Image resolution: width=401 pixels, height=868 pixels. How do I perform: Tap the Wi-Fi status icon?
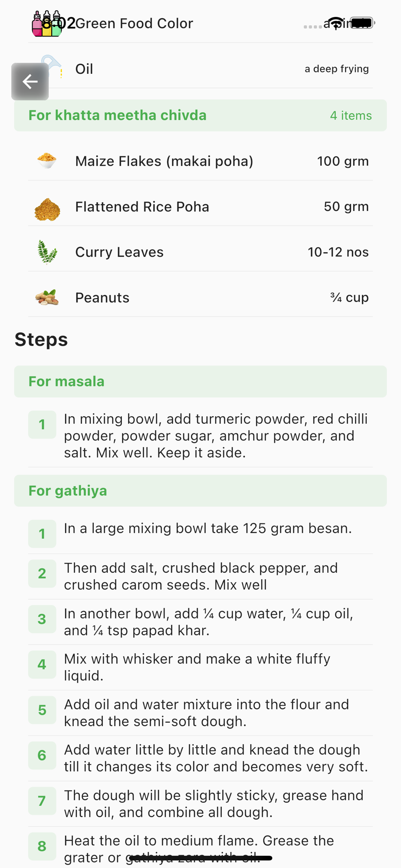[x=335, y=23]
